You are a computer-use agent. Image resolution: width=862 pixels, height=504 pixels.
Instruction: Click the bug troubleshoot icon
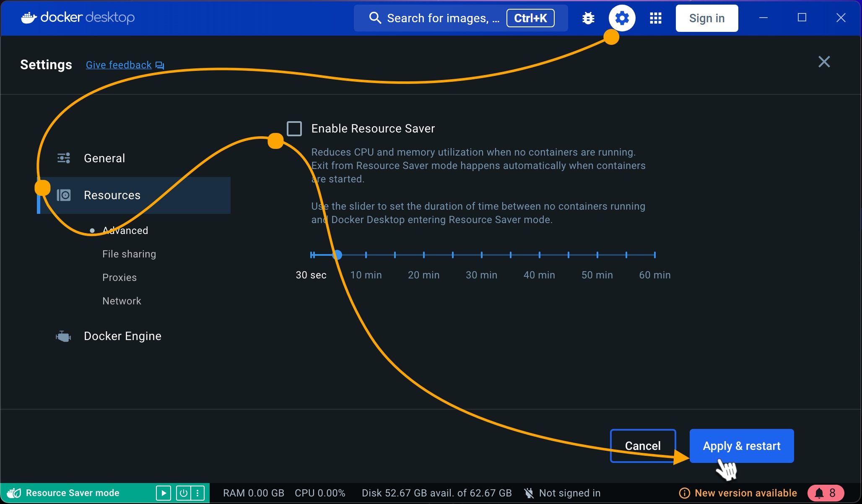pos(588,18)
